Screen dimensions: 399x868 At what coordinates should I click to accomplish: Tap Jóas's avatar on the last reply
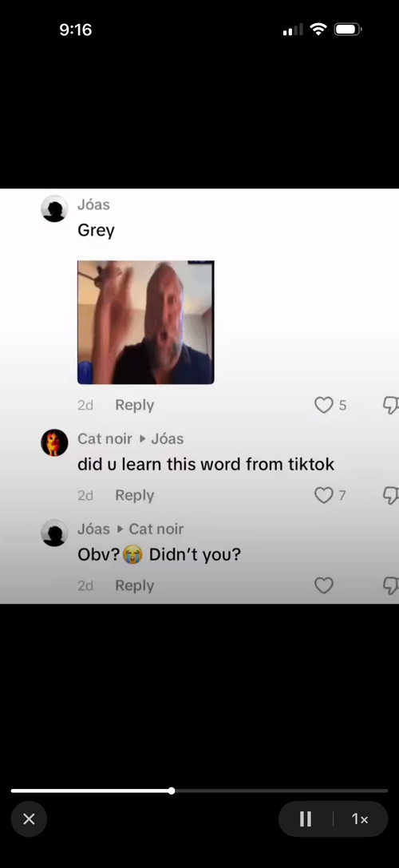[54, 533]
